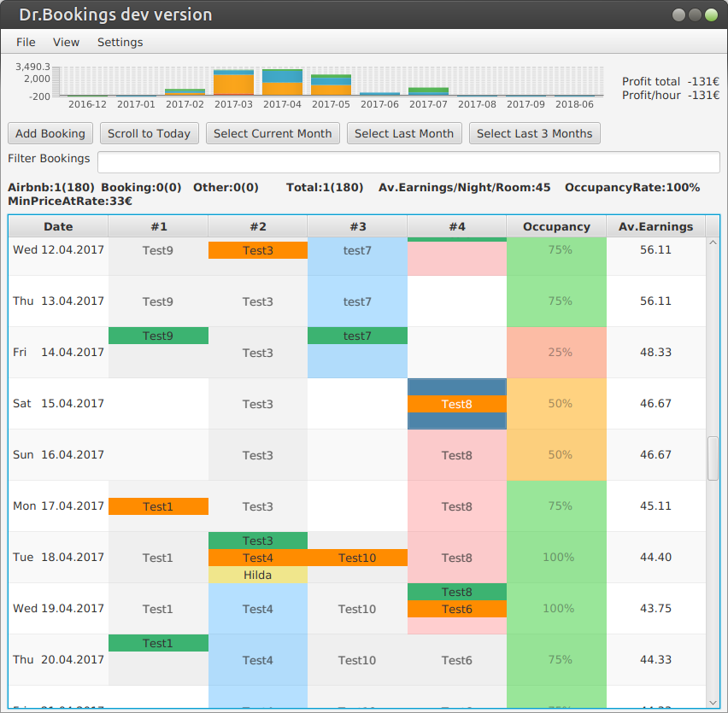
Task: Open the Settings menu
Action: (x=120, y=42)
